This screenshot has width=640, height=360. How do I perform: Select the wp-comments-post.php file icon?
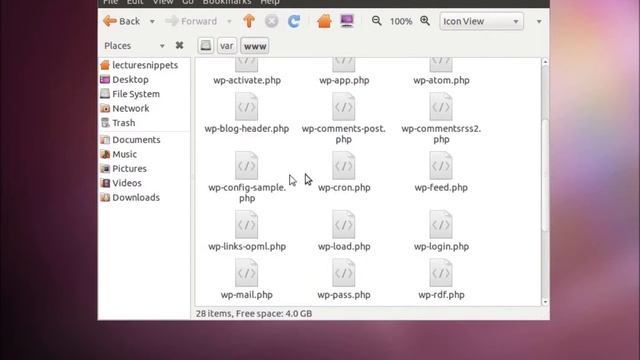point(344,107)
